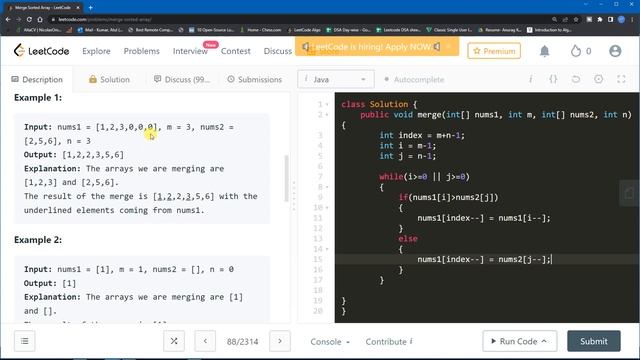Image resolution: width=640 pixels, height=360 pixels.
Task: Click the browser forward arrow
Action: [x=18, y=19]
